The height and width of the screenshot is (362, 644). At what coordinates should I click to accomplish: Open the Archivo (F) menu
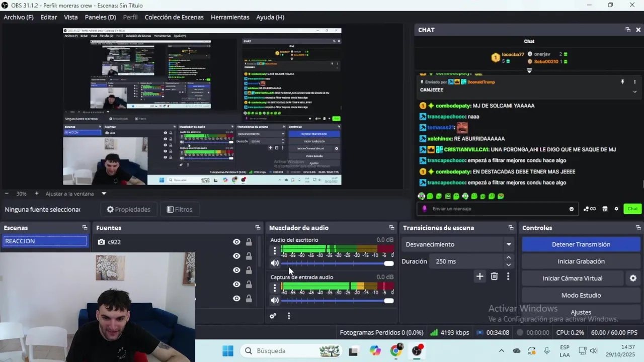[19, 17]
